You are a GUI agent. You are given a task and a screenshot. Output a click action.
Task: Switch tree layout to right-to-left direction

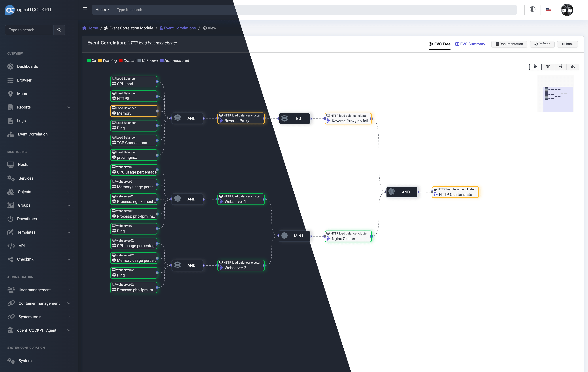coord(560,67)
